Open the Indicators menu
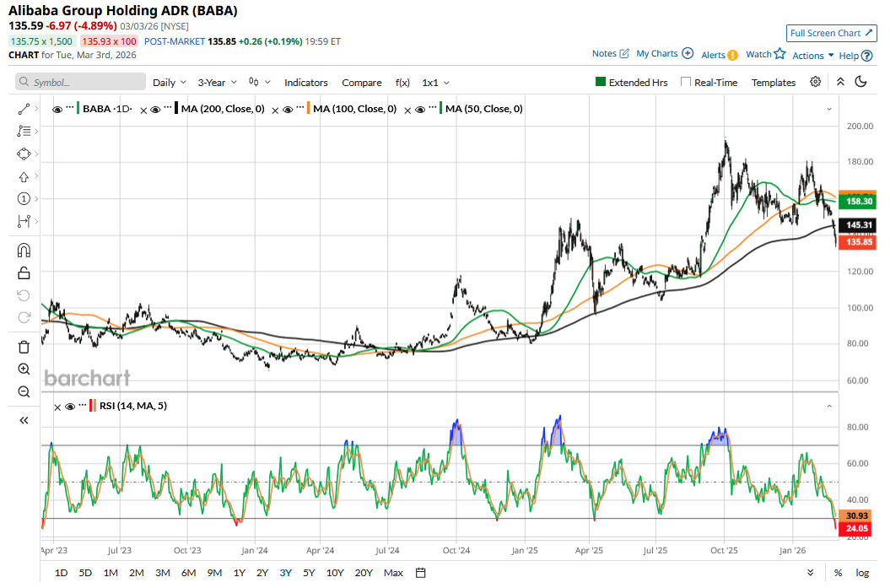Image resolution: width=890 pixels, height=588 pixels. [305, 83]
